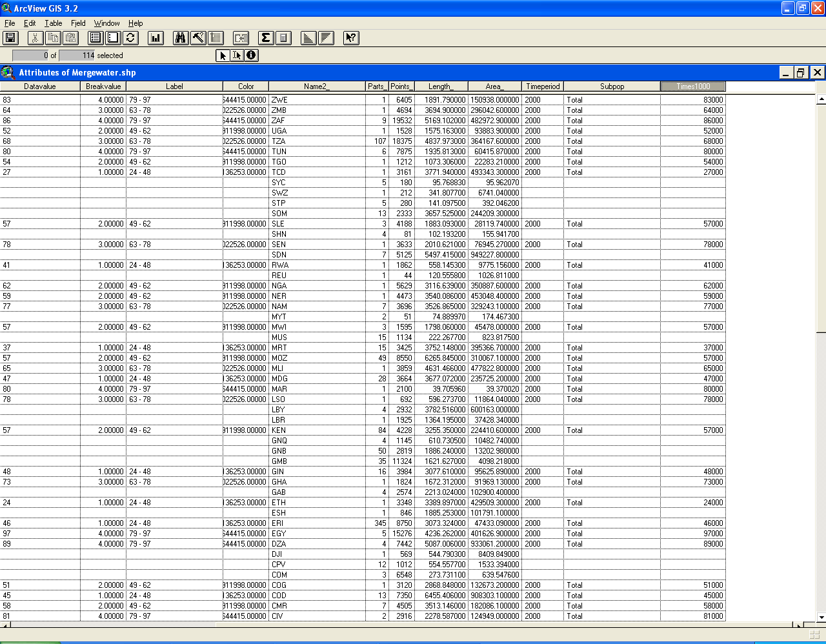Click the Copy toolbar icon
Screen dimensions: 826x644
tap(52, 38)
